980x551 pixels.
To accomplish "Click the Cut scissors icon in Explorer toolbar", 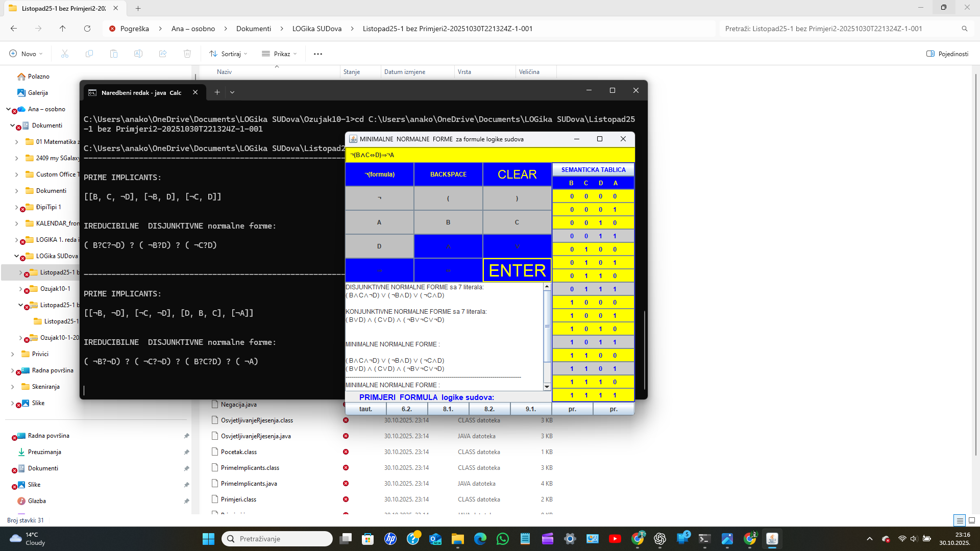I will [64, 53].
